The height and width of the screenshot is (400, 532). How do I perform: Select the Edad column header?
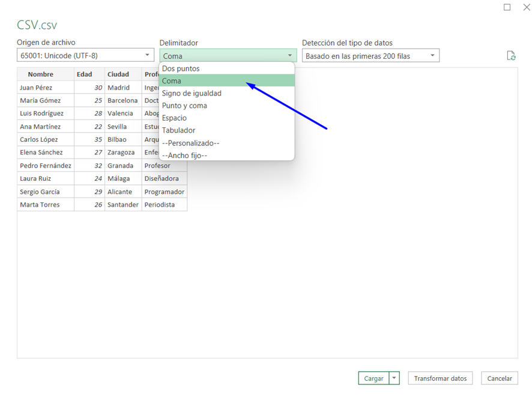tap(89, 74)
